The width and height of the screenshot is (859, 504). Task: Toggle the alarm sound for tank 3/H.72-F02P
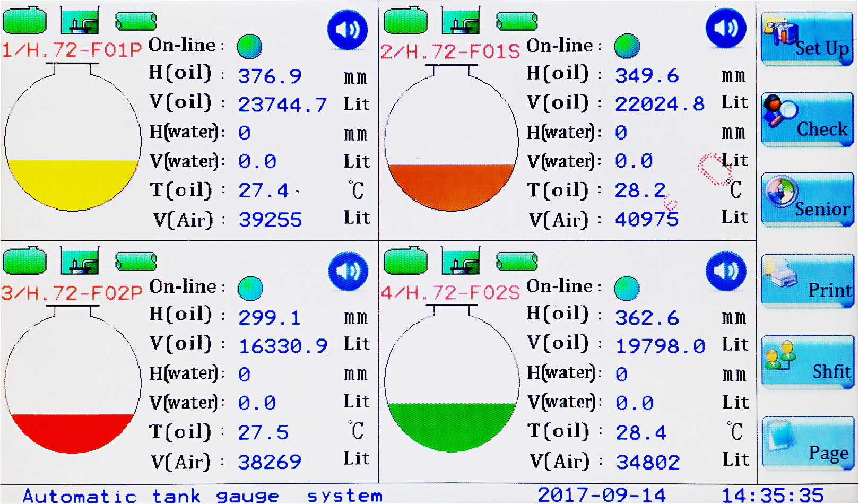click(348, 271)
